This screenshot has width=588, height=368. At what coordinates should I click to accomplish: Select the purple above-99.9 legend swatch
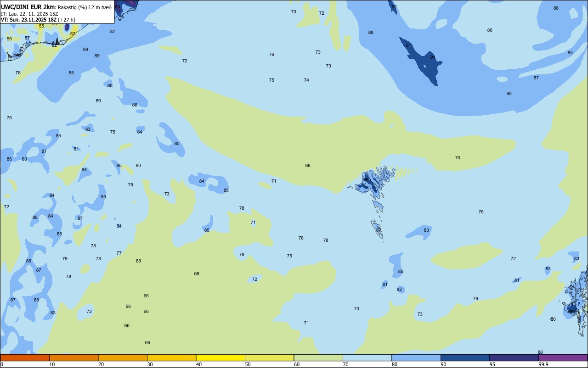(563, 357)
